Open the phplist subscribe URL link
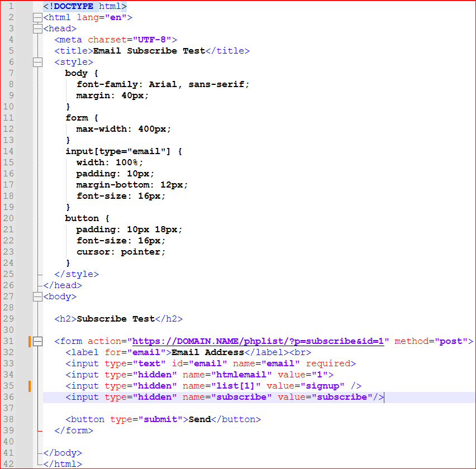Viewport: 476px width, 469px height. [258, 341]
